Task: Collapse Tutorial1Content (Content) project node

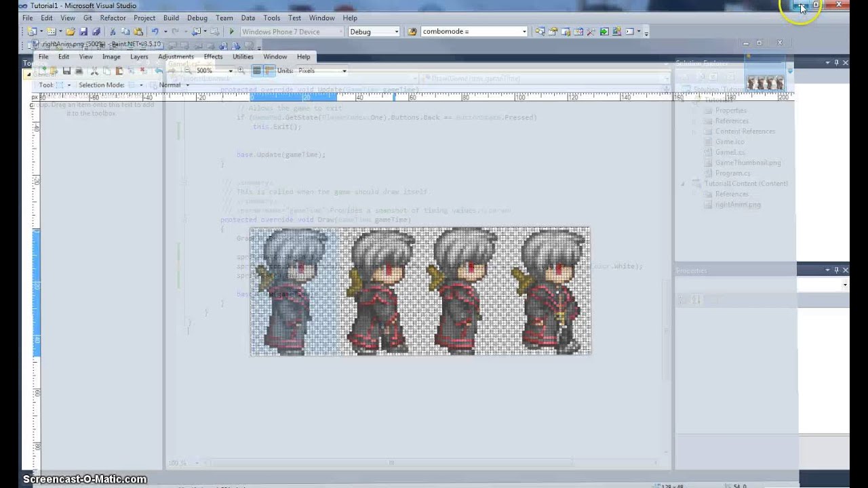Action: click(x=683, y=184)
